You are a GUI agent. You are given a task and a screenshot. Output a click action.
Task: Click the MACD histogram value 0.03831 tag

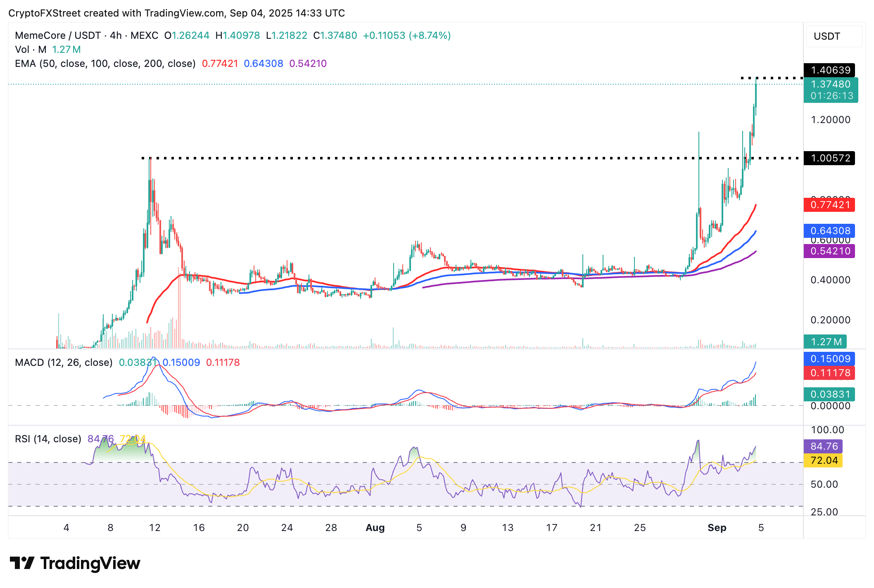coord(829,394)
